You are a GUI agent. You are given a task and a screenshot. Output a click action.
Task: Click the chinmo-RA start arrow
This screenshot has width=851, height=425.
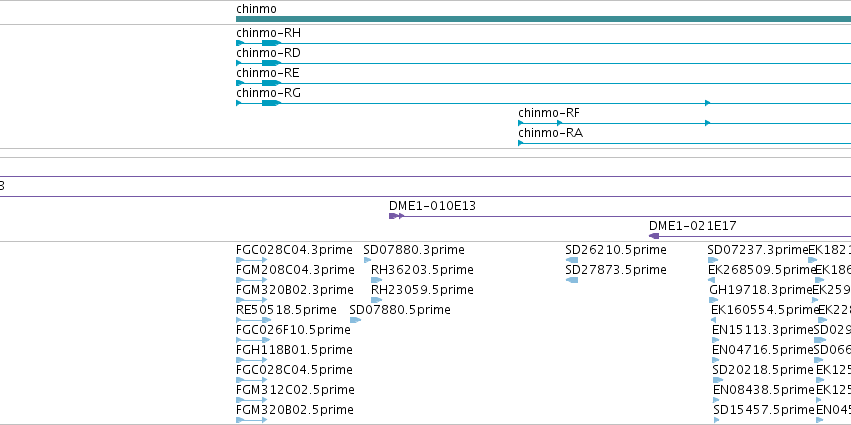click(521, 143)
